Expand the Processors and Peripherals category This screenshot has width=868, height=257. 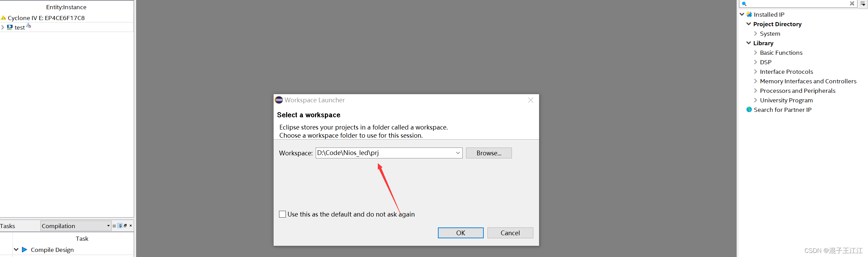coord(755,90)
